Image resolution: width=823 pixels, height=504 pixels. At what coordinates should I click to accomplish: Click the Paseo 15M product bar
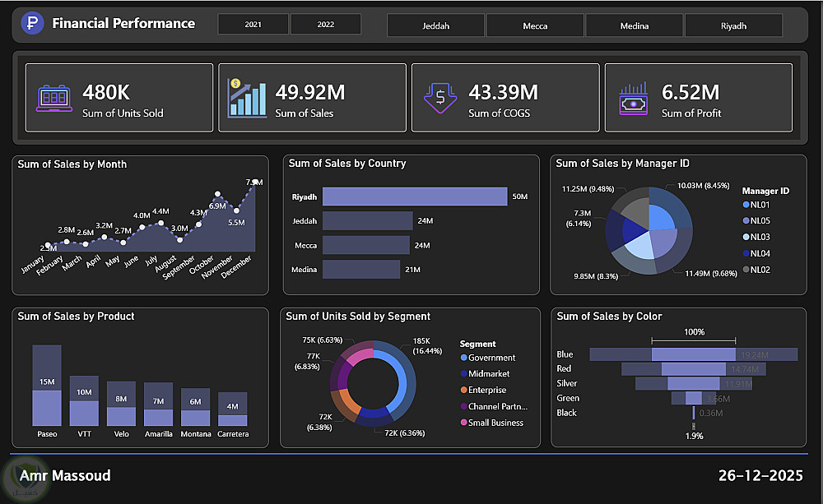tap(47, 386)
